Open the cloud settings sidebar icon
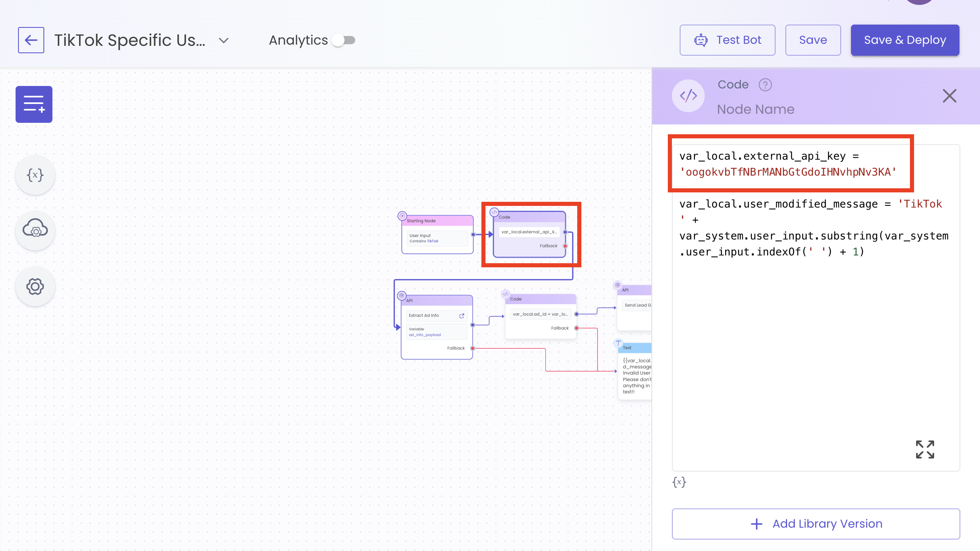980x551 pixels. click(35, 230)
